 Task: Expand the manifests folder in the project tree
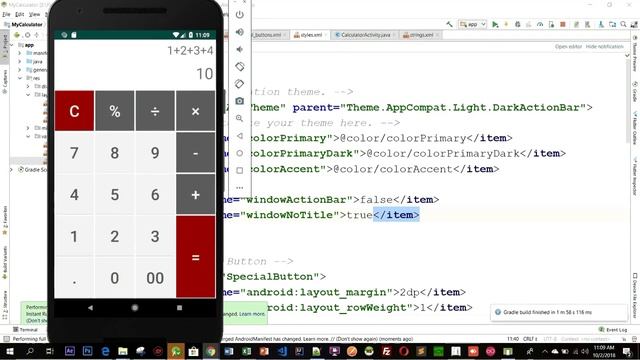point(20,53)
